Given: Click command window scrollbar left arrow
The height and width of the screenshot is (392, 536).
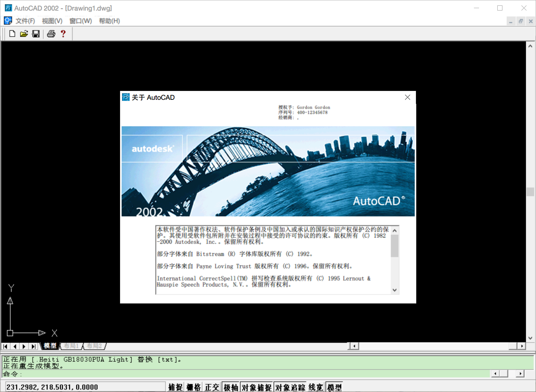Looking at the screenshot, I should coord(496,374).
